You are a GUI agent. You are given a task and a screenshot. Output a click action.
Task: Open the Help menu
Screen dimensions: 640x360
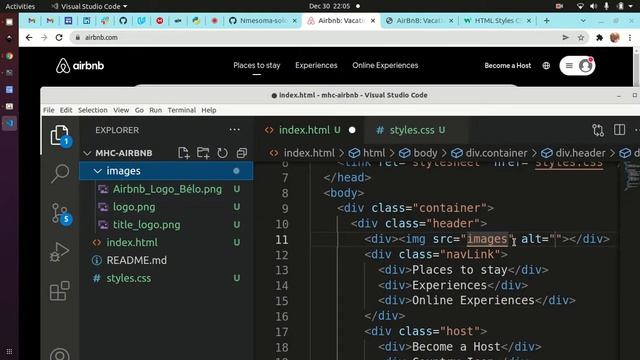209,110
